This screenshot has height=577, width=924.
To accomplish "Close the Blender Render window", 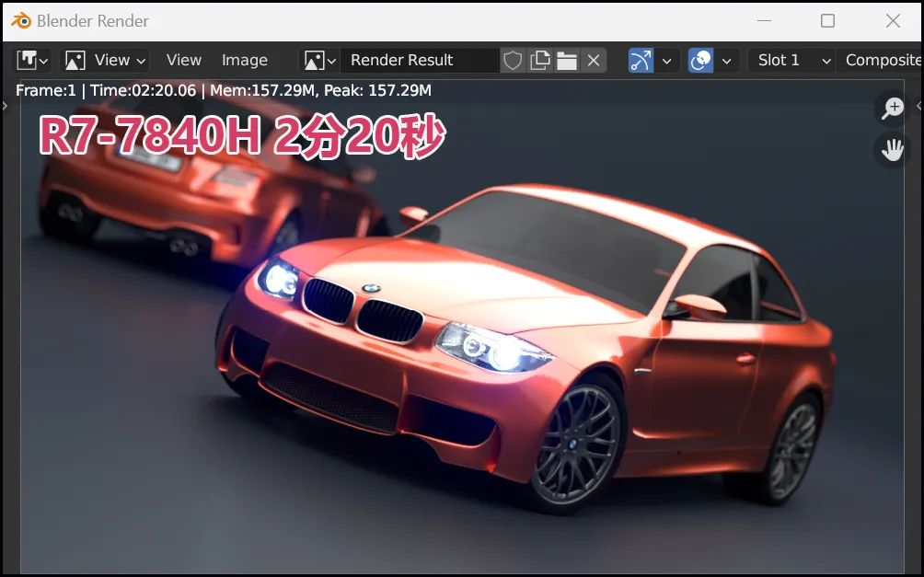I will [893, 20].
